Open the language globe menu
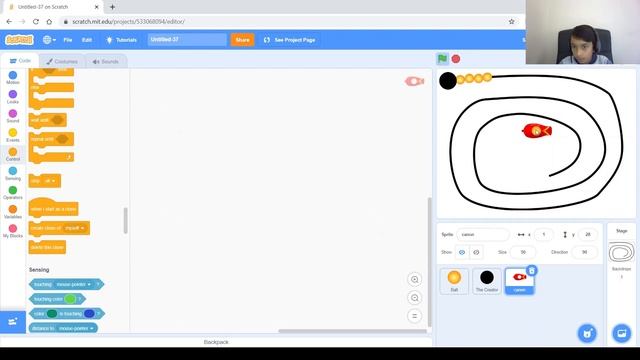 49,40
